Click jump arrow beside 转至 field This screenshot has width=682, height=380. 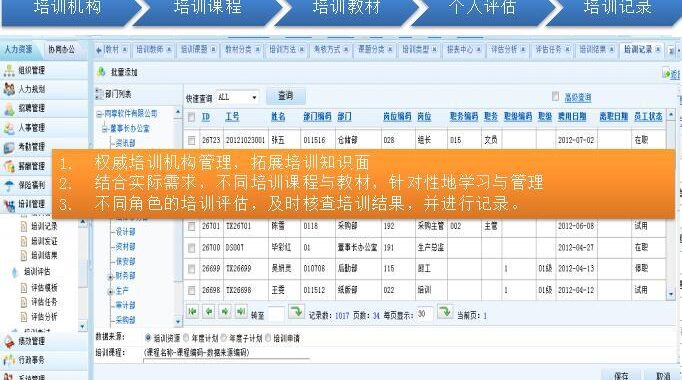[x=297, y=312]
